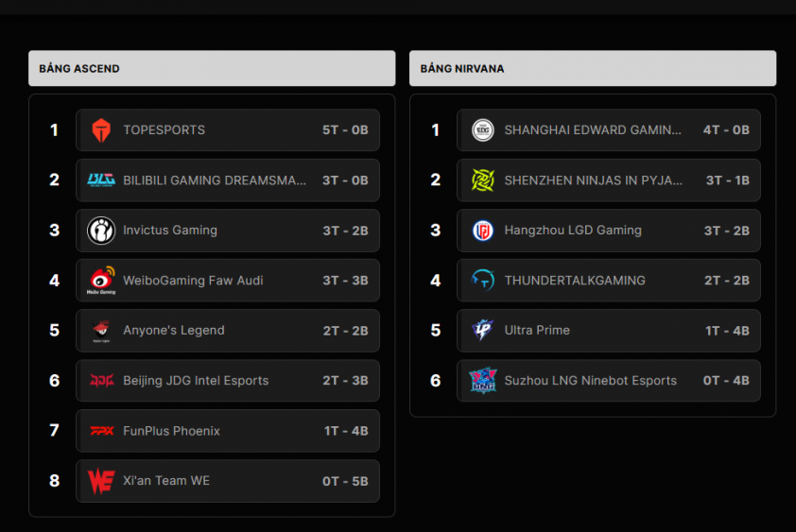The height and width of the screenshot is (532, 796).
Task: Switch to the BẢNG NIRVANA header
Action: tap(593, 69)
